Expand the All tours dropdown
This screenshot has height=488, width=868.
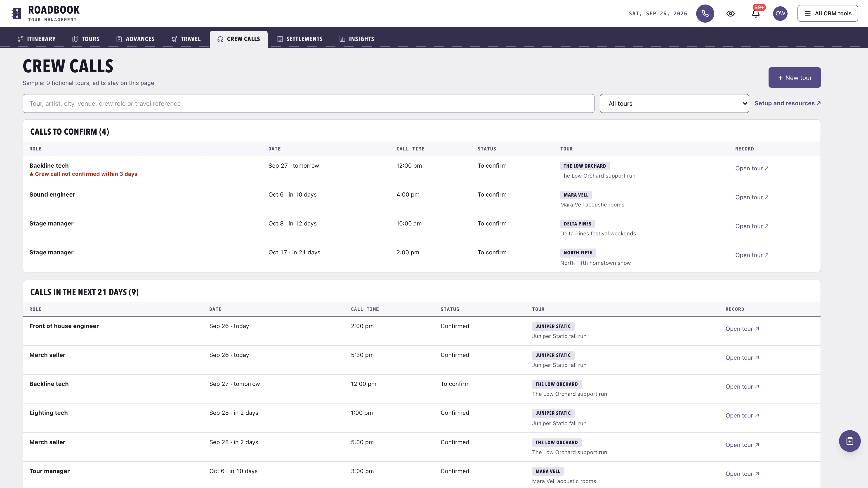point(674,103)
